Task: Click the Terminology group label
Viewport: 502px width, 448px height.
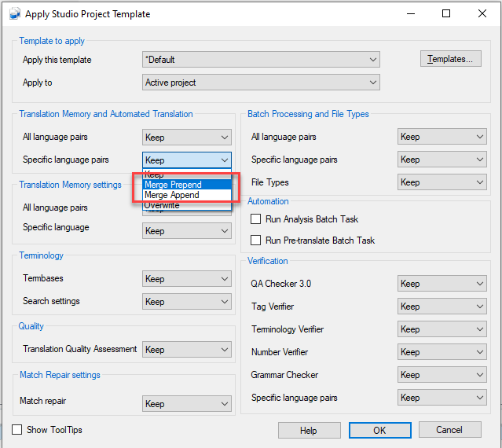Action: point(41,255)
